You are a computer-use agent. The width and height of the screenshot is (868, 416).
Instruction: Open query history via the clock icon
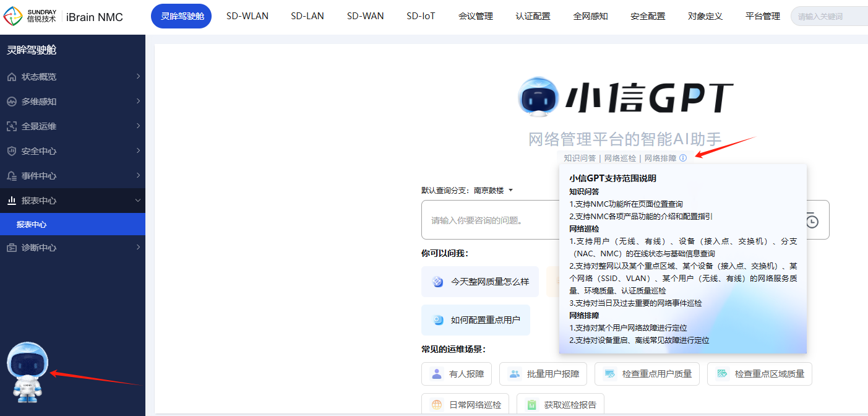812,220
